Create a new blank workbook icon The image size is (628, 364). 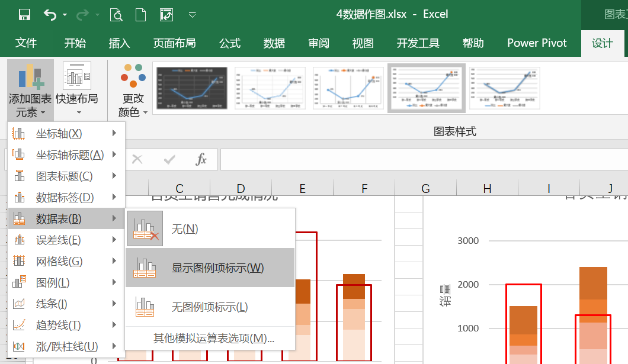coord(140,15)
